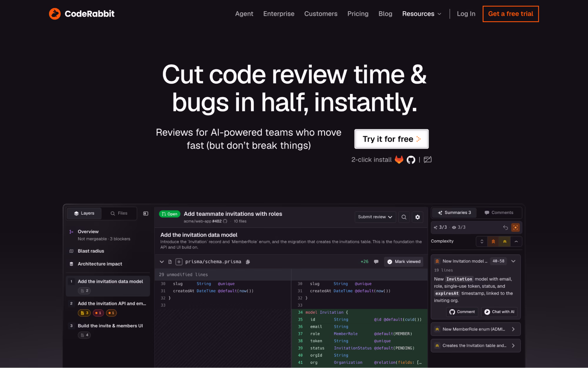Collapse the New Invitation model summary card

point(513,261)
